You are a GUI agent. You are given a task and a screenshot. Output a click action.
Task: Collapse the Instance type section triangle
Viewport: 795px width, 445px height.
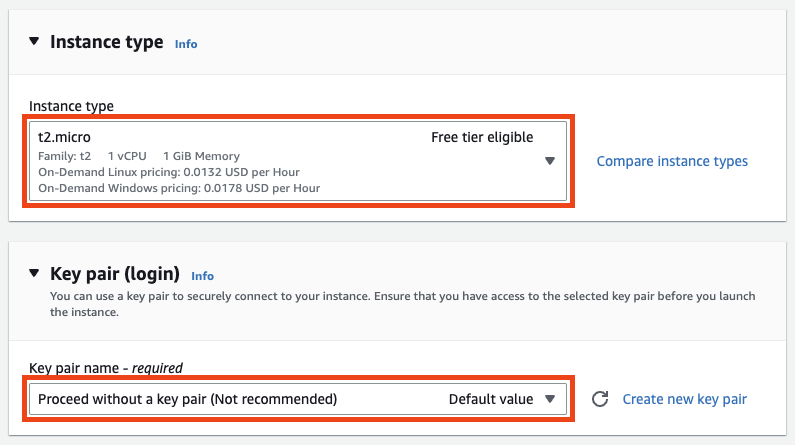[x=34, y=41]
